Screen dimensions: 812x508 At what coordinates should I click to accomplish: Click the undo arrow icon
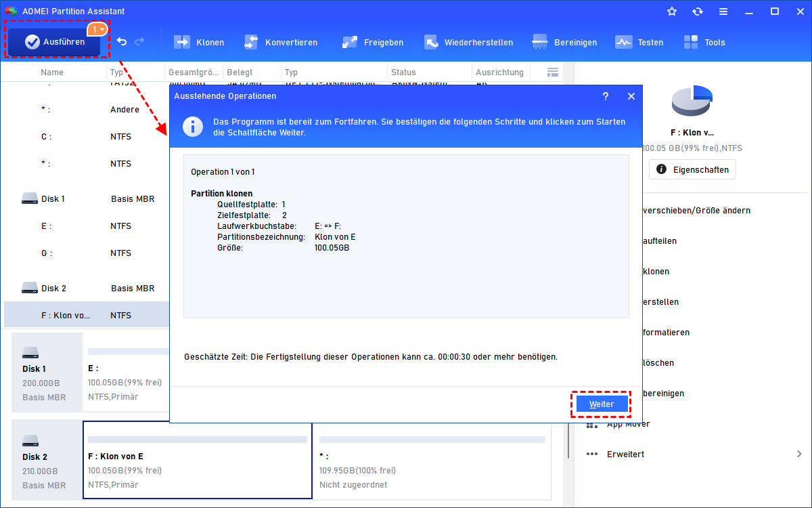pos(122,42)
